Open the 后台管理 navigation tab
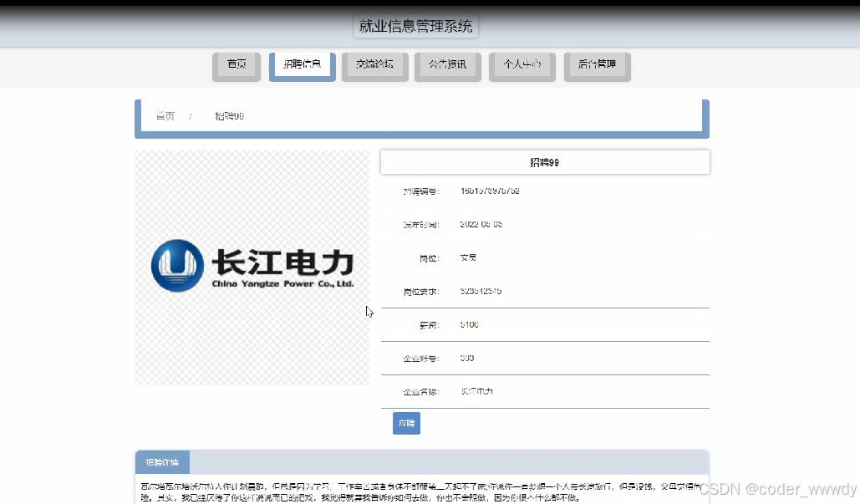Image resolution: width=860 pixels, height=504 pixels. pyautogui.click(x=598, y=66)
